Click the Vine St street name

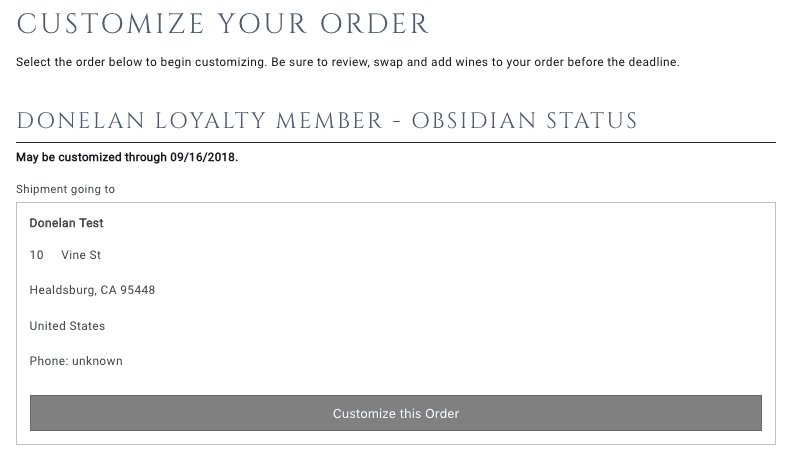tap(81, 255)
